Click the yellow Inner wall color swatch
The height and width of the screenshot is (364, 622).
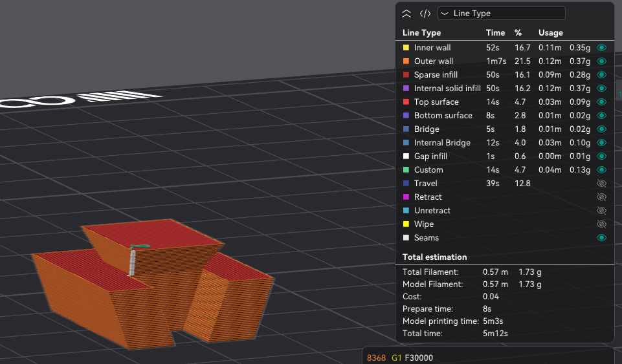click(x=406, y=48)
